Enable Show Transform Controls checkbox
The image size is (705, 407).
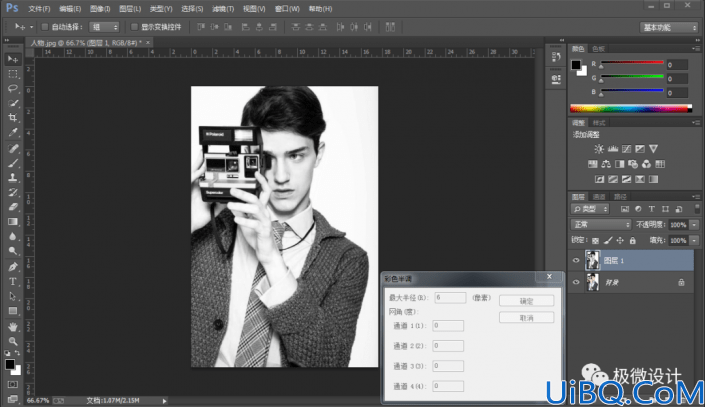click(x=134, y=27)
